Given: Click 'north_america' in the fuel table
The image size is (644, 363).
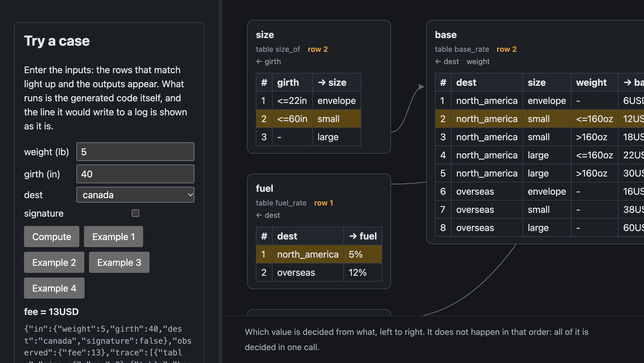Looking at the screenshot, I should [308, 254].
